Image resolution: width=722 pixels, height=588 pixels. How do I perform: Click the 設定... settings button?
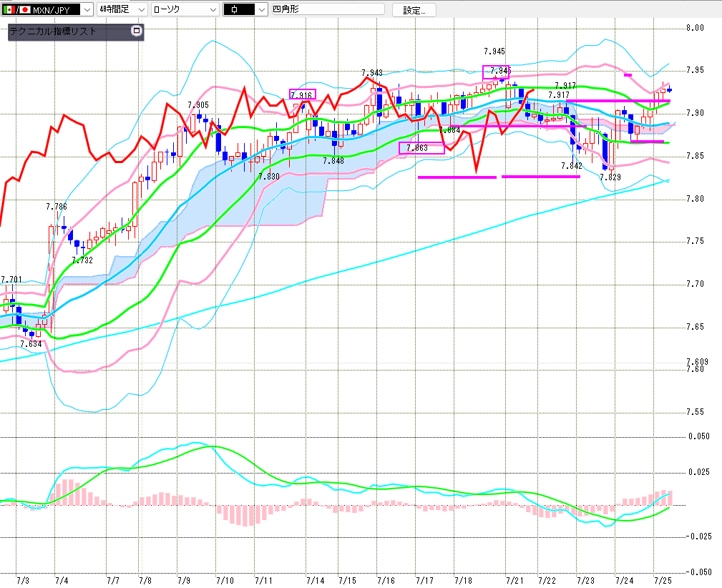414,10
